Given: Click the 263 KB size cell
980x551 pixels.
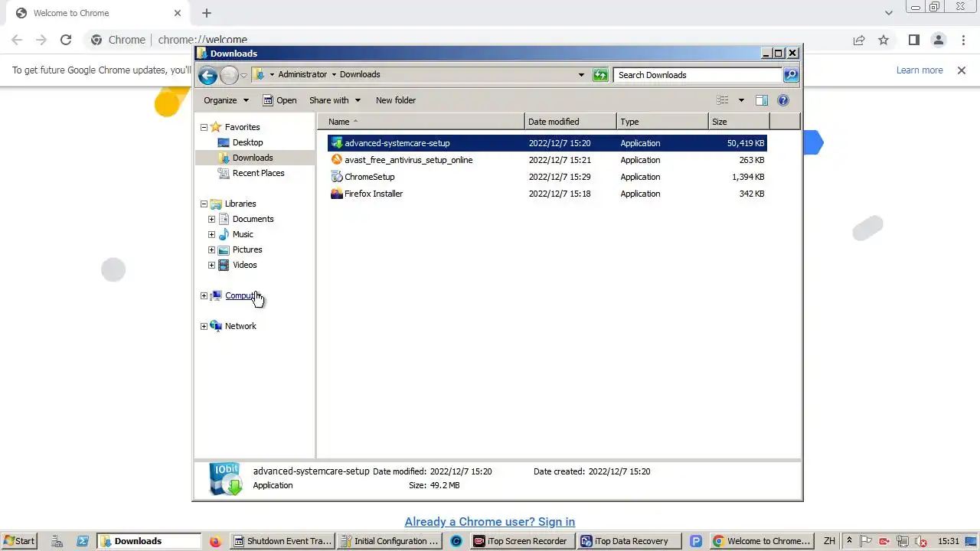Looking at the screenshot, I should (752, 160).
